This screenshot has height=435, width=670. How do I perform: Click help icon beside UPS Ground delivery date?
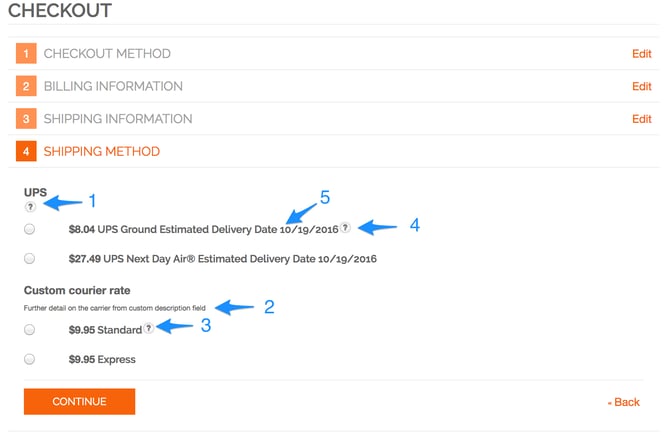[345, 228]
